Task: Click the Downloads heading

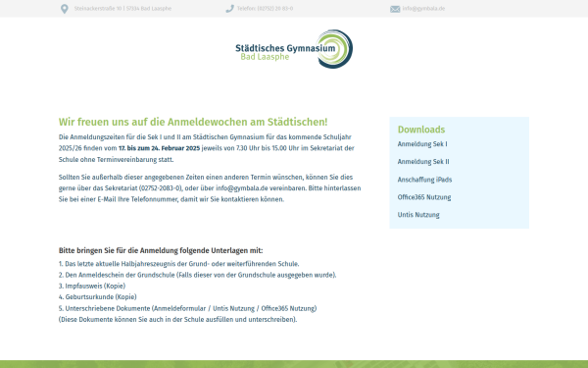Action: 421,130
